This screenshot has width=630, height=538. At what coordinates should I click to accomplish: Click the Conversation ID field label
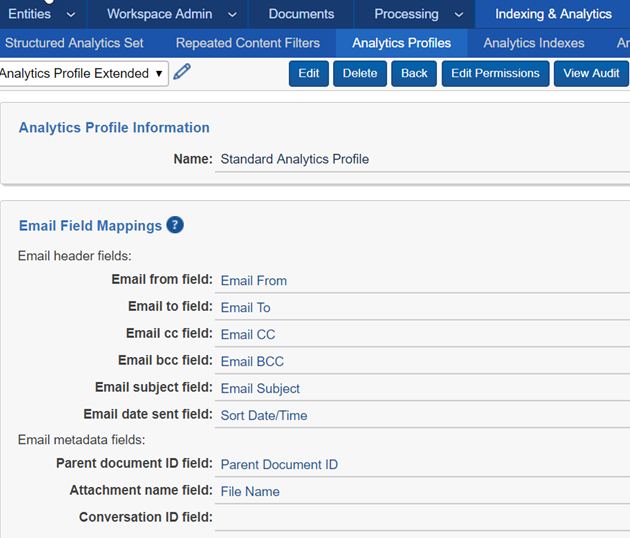click(145, 517)
